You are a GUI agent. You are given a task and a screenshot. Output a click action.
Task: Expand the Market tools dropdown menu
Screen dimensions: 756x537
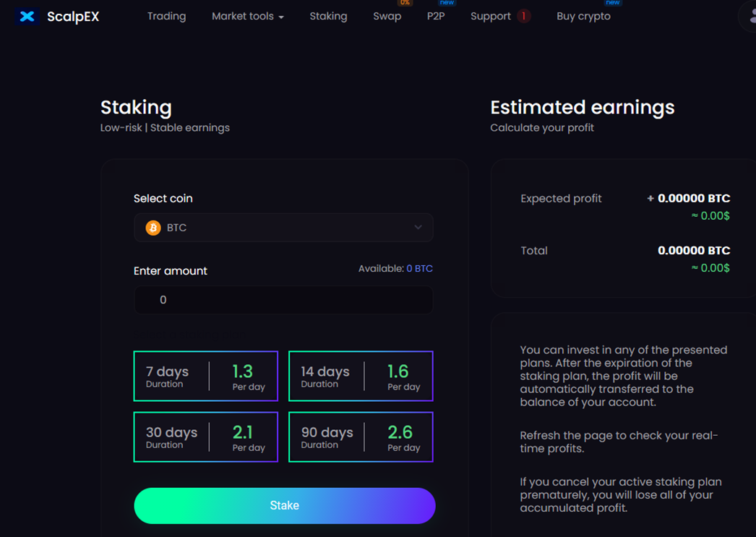click(x=248, y=17)
